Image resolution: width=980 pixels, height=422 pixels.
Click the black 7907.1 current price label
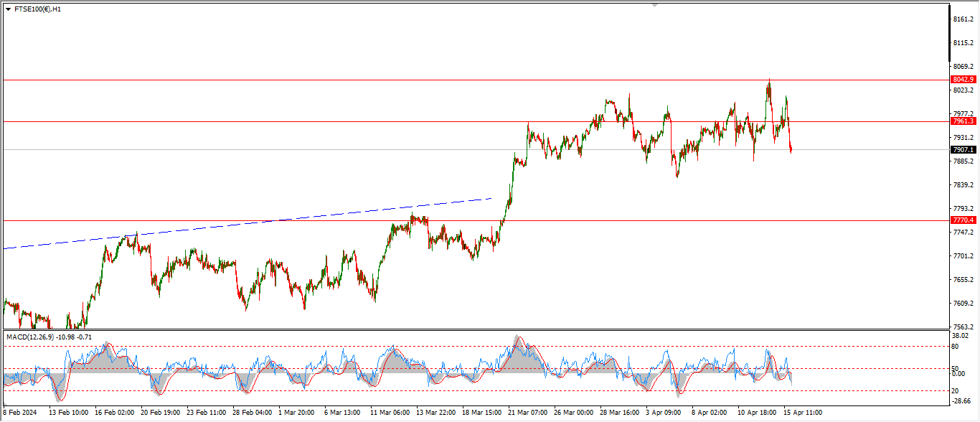963,150
